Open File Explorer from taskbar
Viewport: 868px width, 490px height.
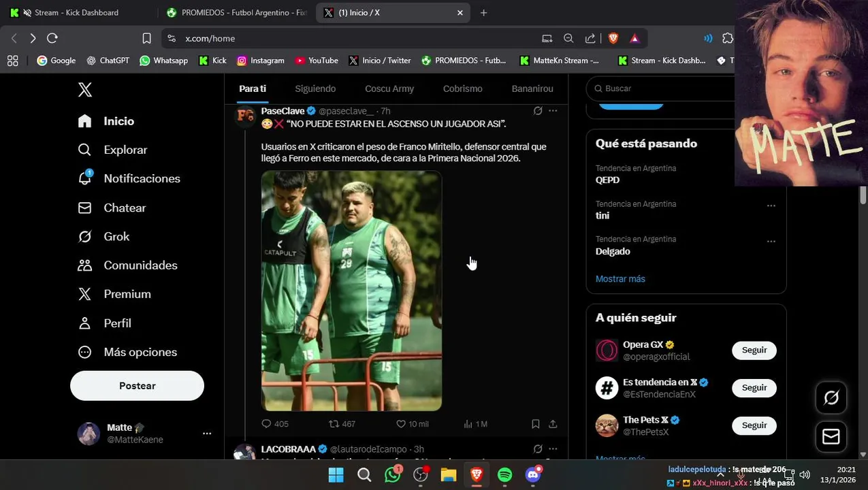pos(449,475)
